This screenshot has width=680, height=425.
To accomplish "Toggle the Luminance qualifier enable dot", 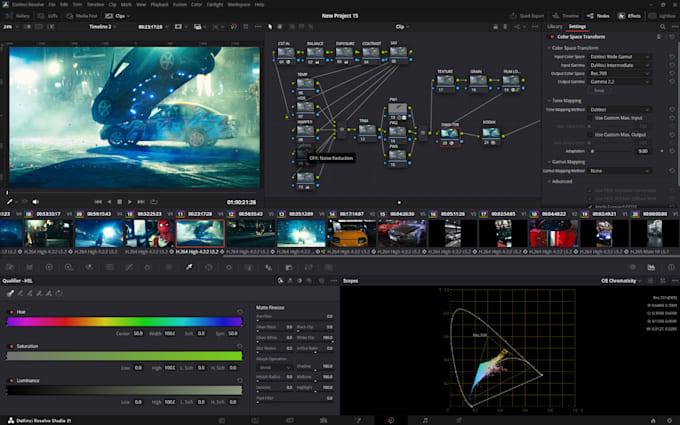I will 11,380.
